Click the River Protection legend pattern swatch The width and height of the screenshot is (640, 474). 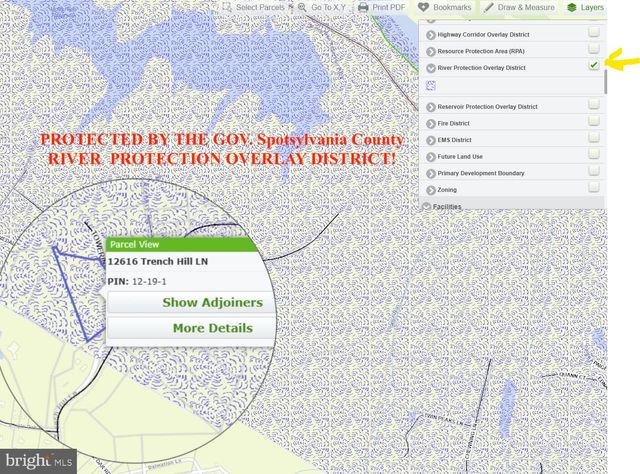click(x=431, y=85)
